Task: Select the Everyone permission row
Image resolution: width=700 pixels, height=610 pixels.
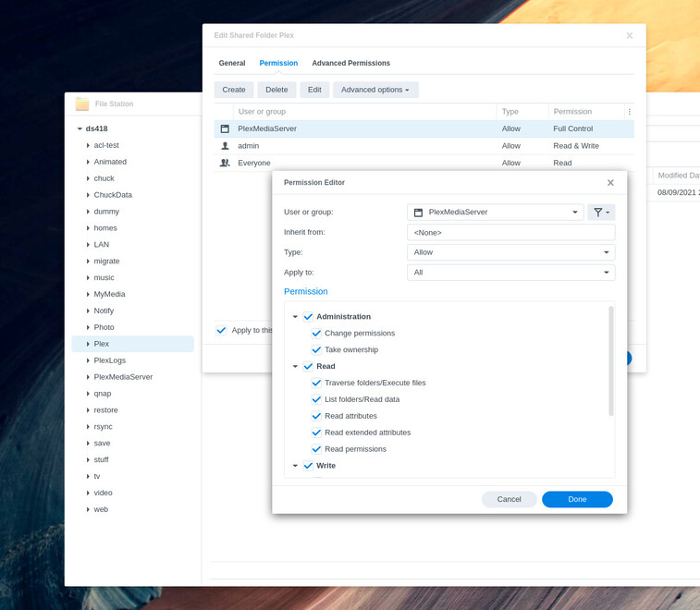Action: pyautogui.click(x=424, y=163)
